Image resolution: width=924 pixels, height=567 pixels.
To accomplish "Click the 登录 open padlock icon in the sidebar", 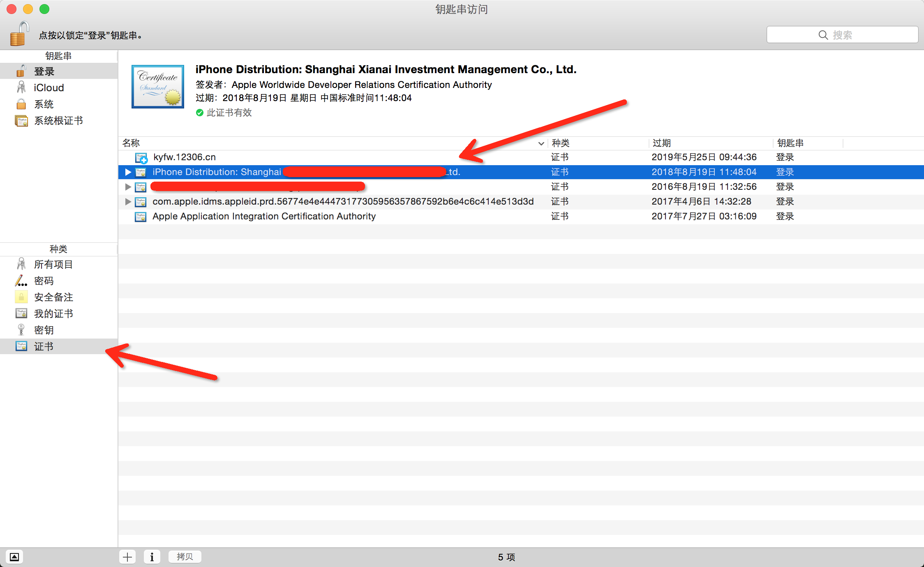I will point(21,71).
